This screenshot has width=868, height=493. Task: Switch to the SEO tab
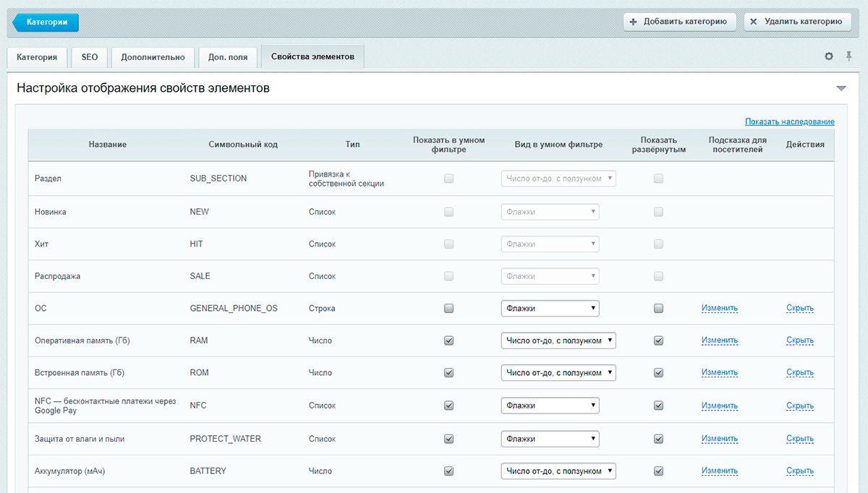(x=90, y=57)
